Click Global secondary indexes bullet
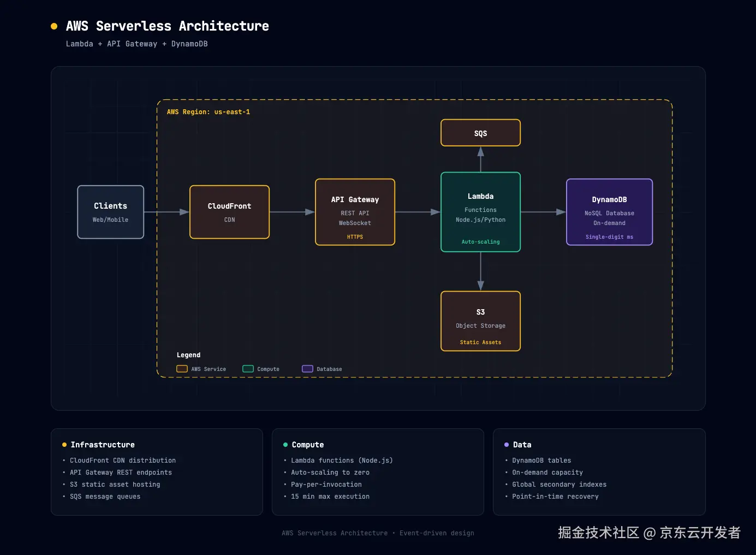 [559, 485]
